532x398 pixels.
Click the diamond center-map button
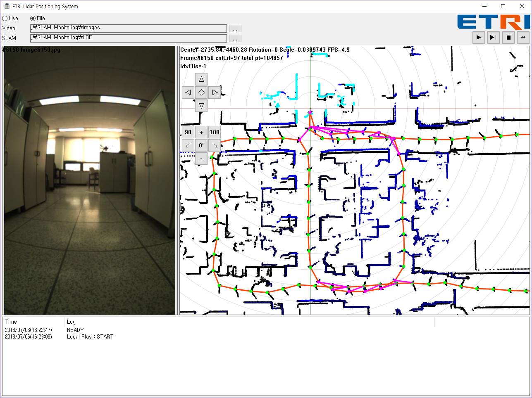point(201,92)
